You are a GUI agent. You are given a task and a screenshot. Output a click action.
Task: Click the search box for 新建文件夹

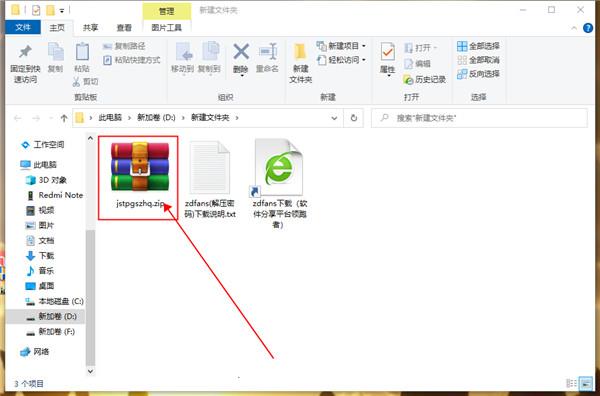click(x=479, y=118)
